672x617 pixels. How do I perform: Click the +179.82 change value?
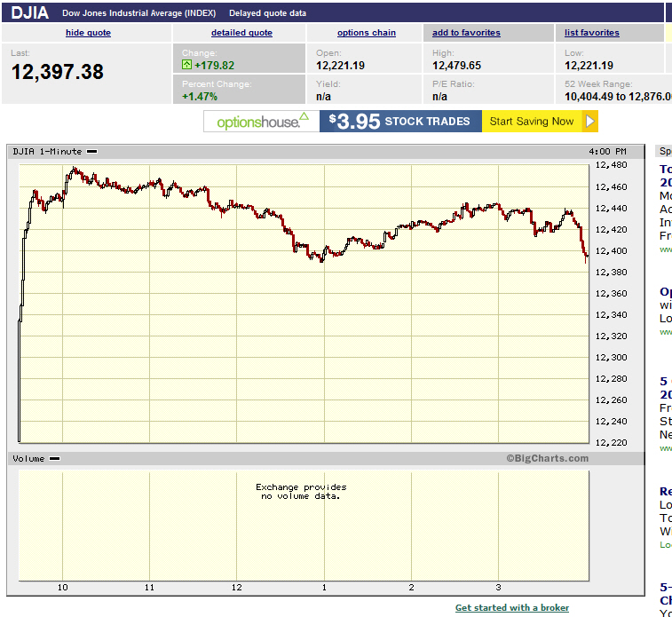(214, 65)
